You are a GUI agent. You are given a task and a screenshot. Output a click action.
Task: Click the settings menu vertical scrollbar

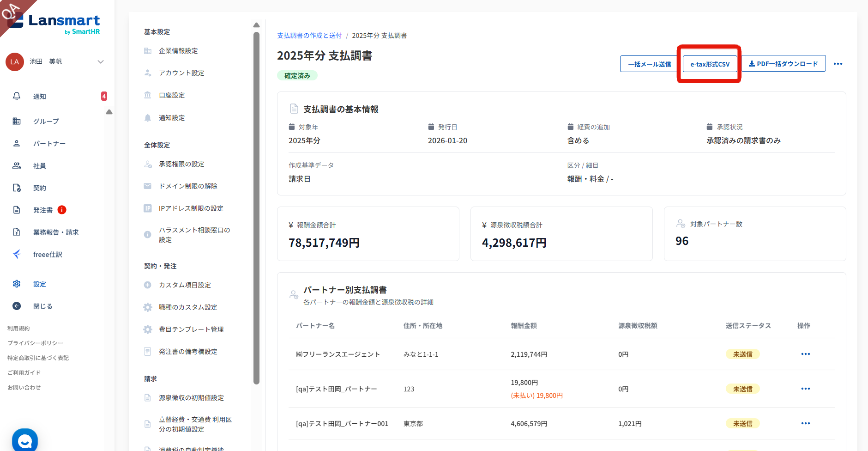tap(256, 208)
